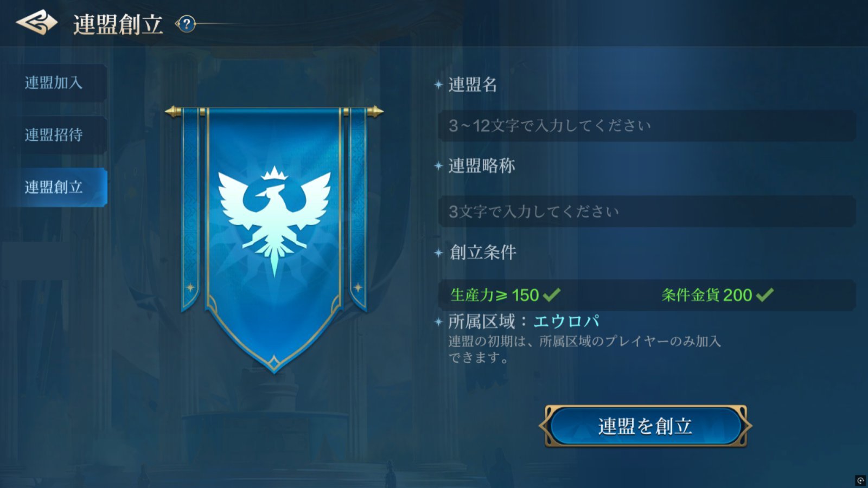
Task: Switch to the 連盟加入 tab
Action: pos(54,83)
